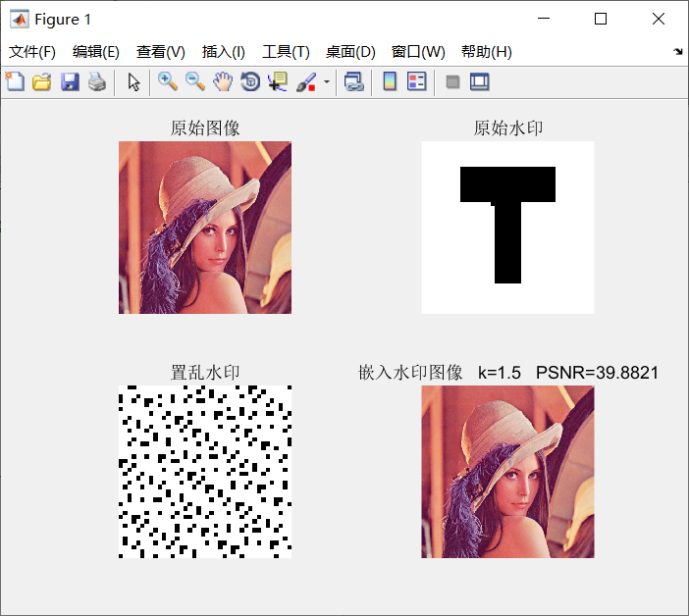Save the figure with the floppy icon
The height and width of the screenshot is (616, 689).
[x=70, y=81]
